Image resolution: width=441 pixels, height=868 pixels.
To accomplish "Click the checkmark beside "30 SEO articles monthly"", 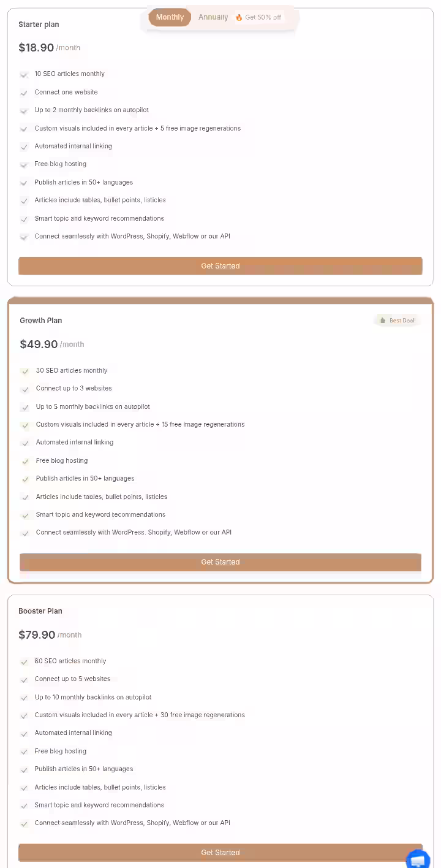I will coord(25,371).
